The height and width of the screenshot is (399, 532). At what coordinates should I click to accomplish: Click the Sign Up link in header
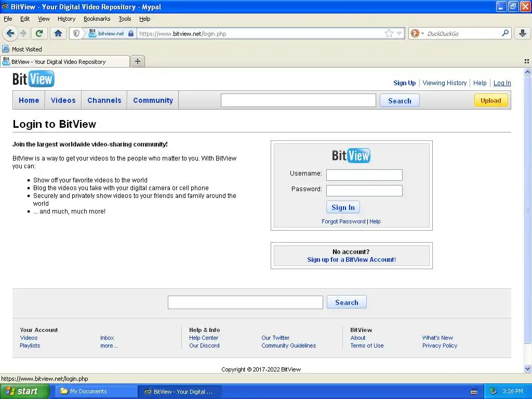tap(404, 83)
